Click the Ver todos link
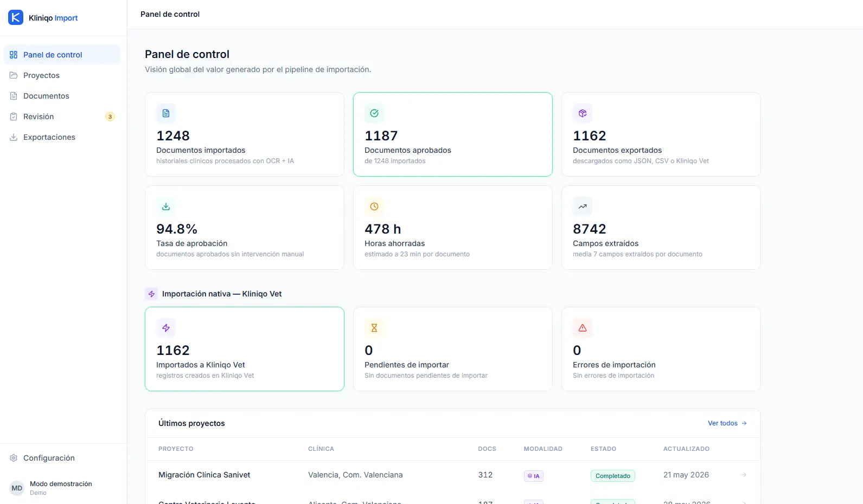863x504 pixels. [727, 423]
